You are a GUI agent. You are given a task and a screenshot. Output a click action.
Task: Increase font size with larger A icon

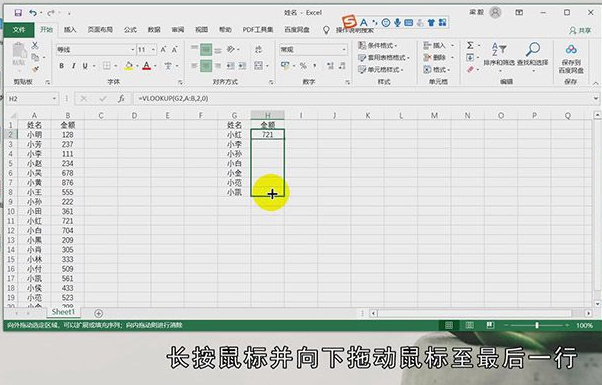point(164,50)
